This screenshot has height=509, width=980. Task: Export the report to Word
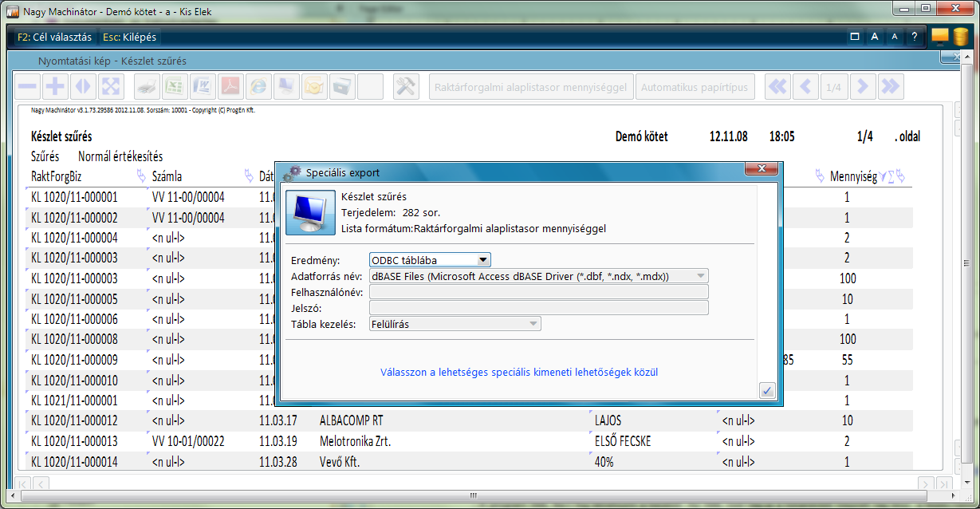coord(203,86)
